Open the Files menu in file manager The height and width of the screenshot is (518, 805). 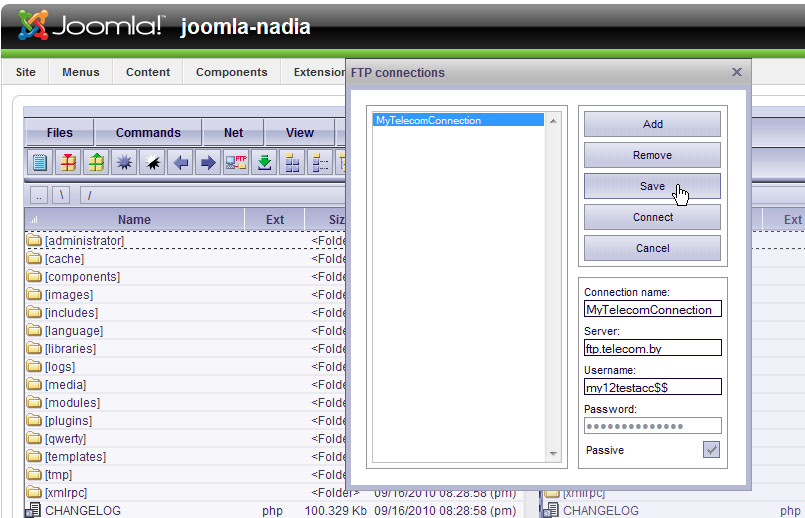[x=60, y=132]
